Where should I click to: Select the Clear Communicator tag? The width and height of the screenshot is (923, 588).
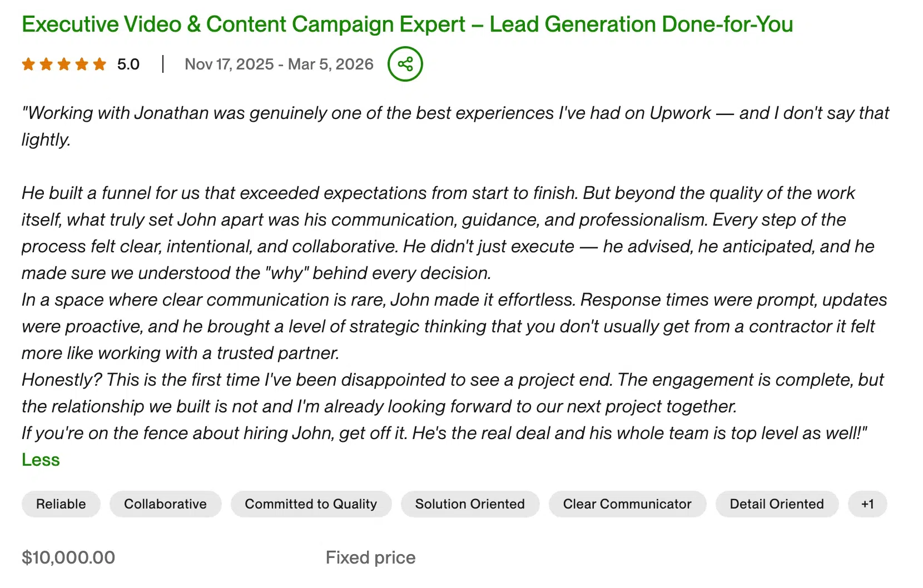(627, 504)
